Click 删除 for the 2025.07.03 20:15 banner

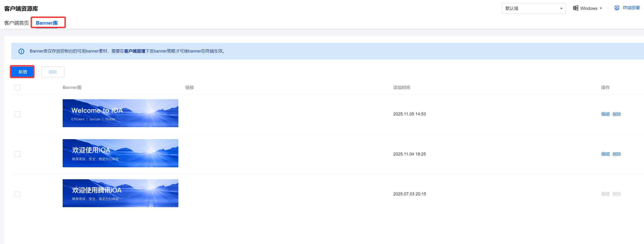pos(617,194)
